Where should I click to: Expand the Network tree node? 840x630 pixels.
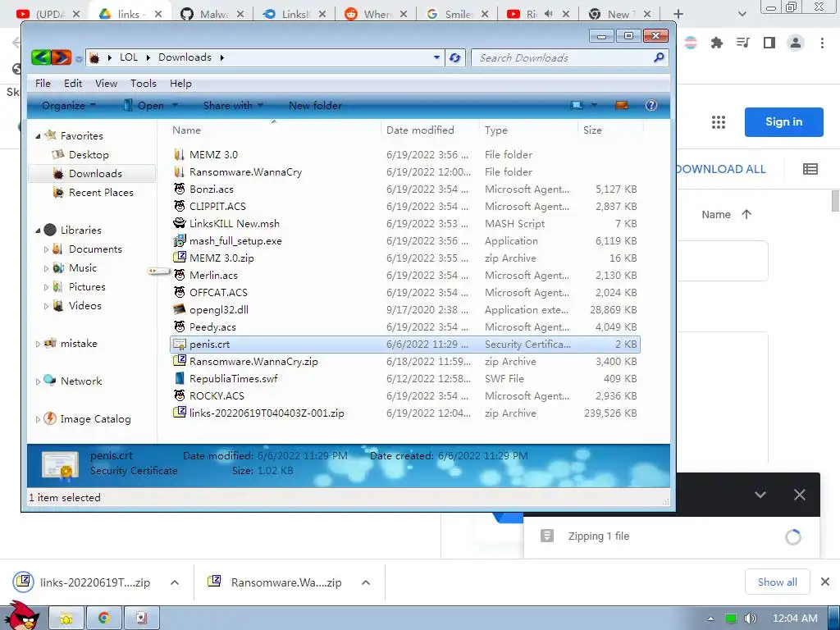[x=38, y=381]
